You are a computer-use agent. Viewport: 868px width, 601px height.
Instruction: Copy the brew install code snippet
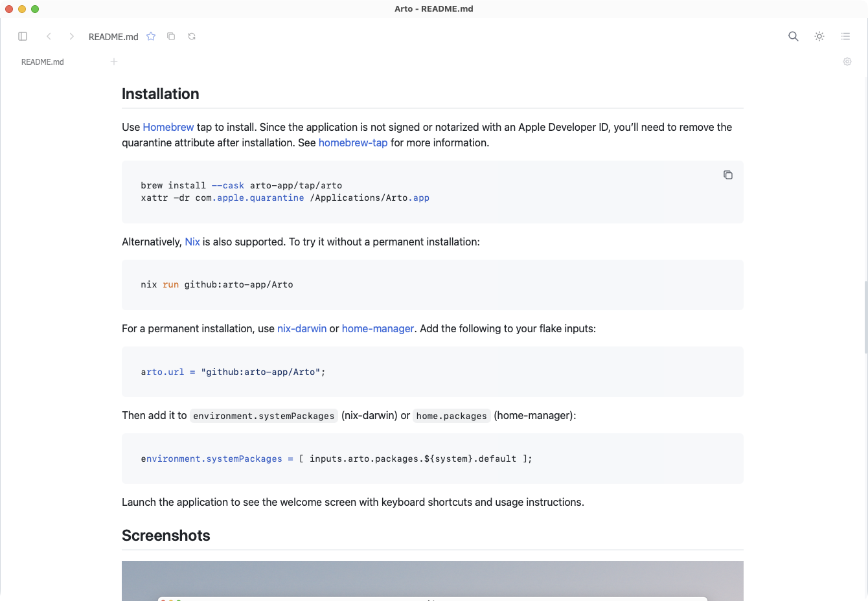(x=727, y=175)
